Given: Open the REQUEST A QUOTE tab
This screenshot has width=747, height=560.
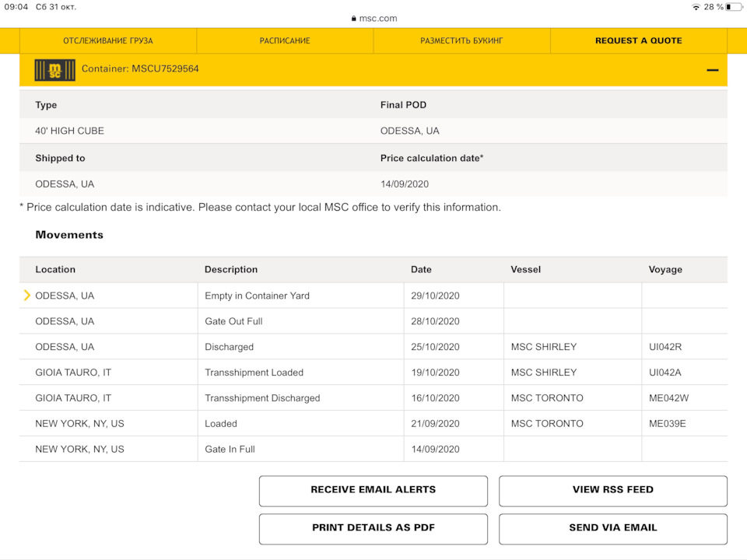Looking at the screenshot, I should pos(638,41).
